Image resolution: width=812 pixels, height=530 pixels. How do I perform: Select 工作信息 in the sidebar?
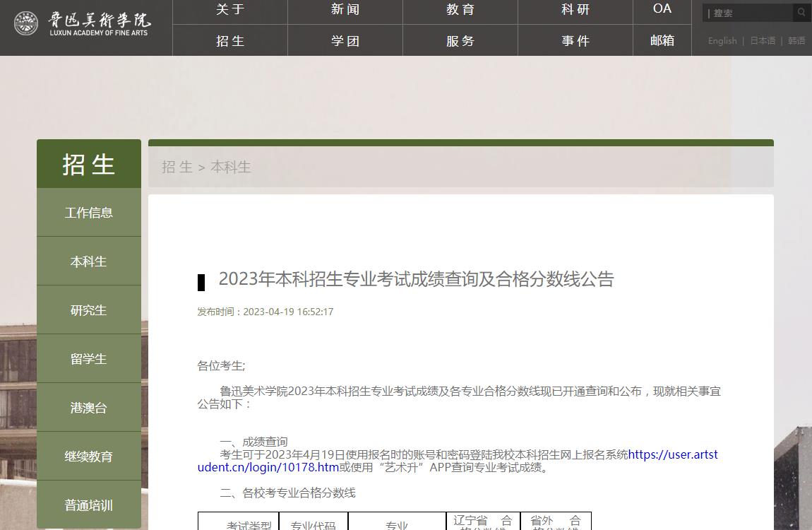pos(88,213)
